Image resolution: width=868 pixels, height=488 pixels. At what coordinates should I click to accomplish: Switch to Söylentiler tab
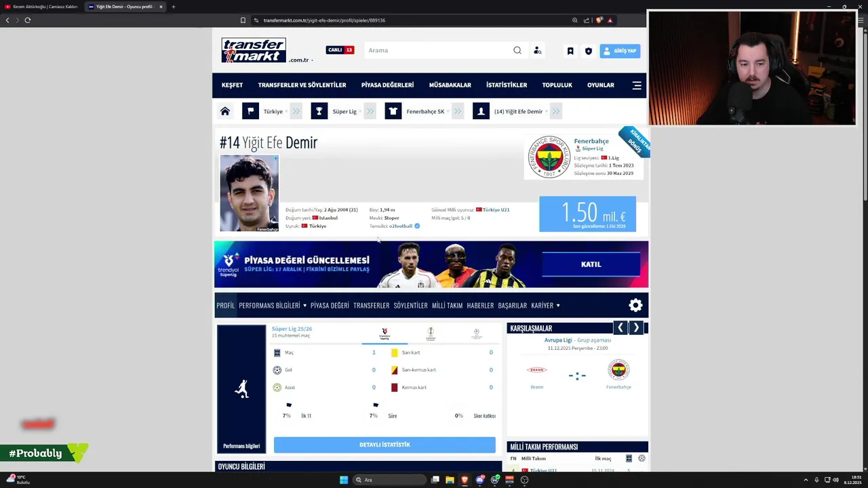pyautogui.click(x=410, y=306)
